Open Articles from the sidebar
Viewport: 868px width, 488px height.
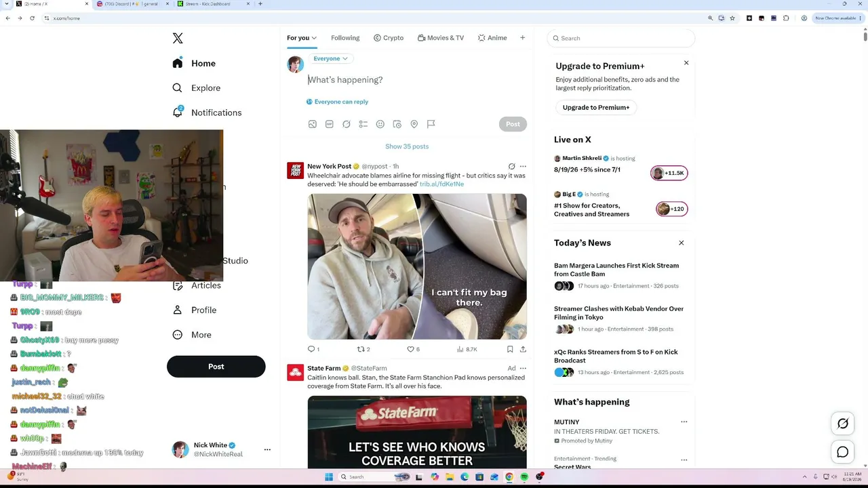click(197, 285)
